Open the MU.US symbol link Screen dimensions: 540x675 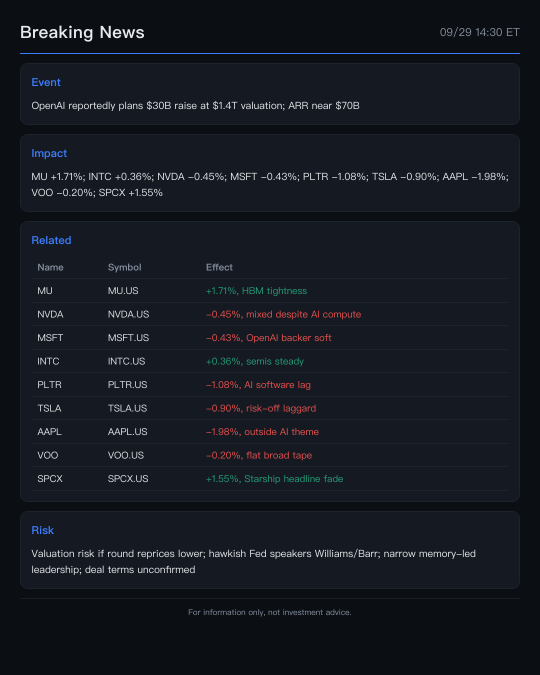click(x=123, y=291)
